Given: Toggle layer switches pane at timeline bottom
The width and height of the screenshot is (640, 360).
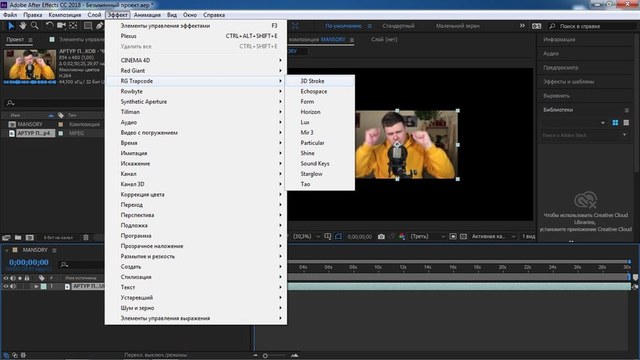Looking at the screenshot, I should [6, 356].
